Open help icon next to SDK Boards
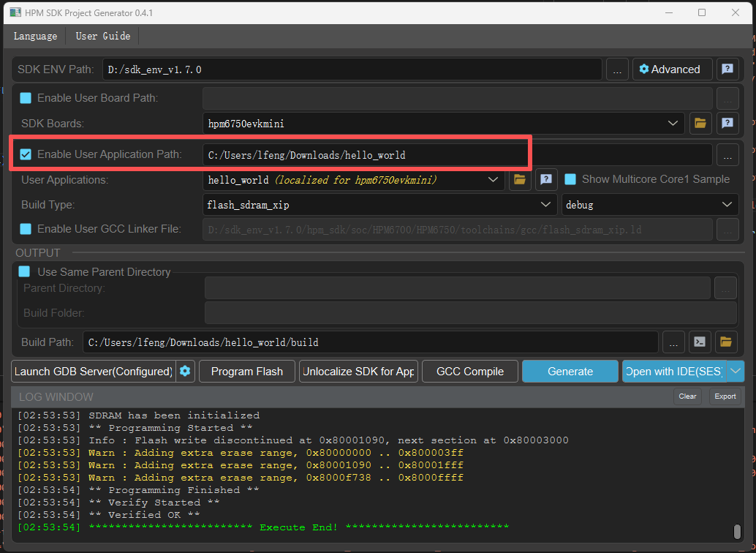 (727, 124)
